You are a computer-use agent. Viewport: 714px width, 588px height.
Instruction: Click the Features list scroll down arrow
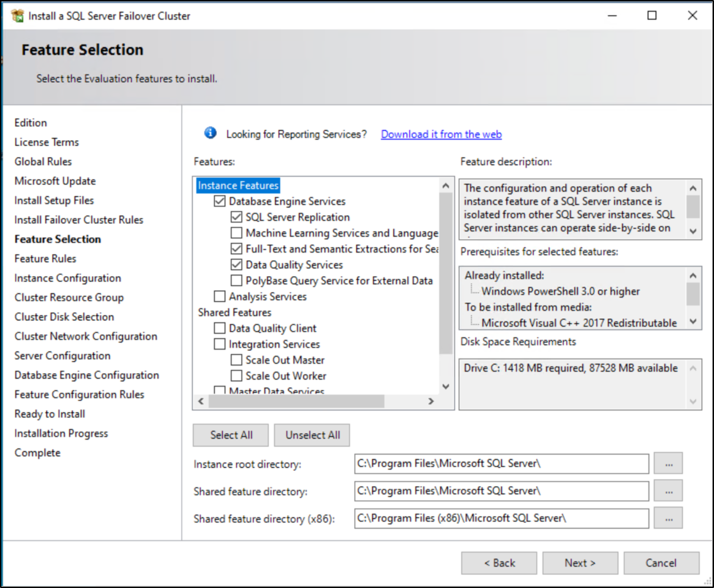coord(446,387)
